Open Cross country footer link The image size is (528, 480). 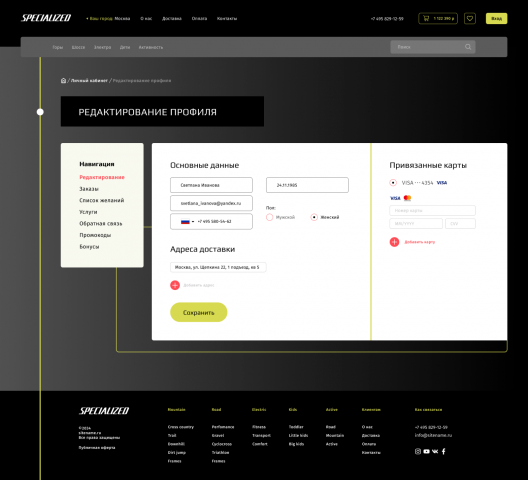181,427
